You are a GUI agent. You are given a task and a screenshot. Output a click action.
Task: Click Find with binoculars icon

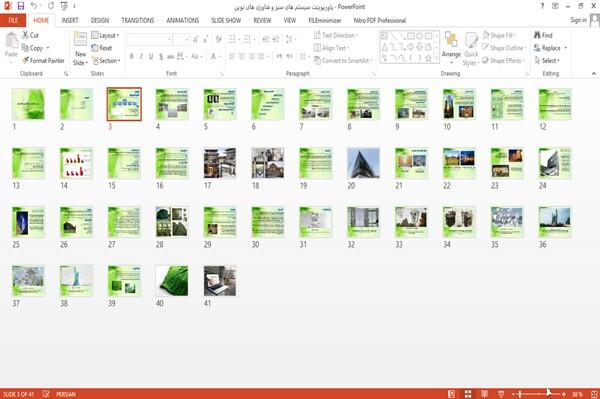tap(543, 35)
